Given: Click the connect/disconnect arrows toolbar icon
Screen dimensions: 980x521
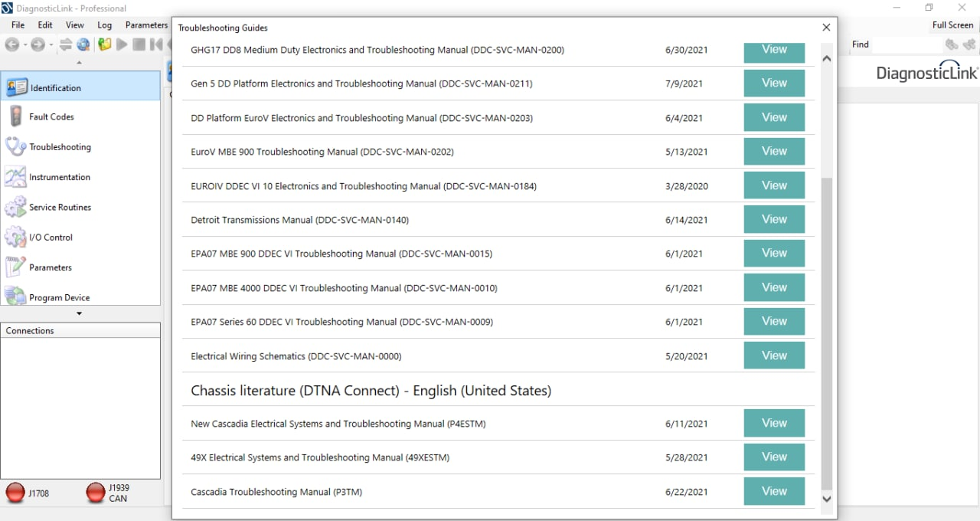Looking at the screenshot, I should (66, 44).
